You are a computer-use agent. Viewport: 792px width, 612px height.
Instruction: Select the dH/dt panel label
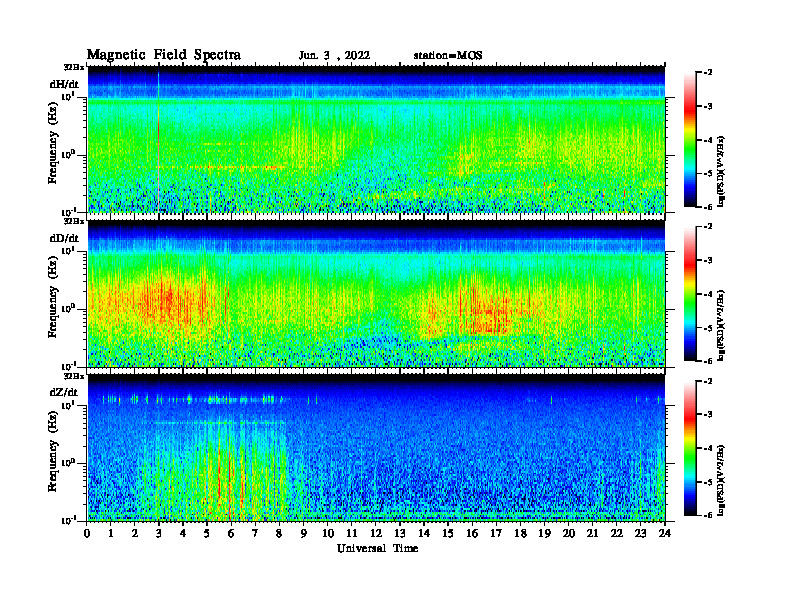point(64,84)
